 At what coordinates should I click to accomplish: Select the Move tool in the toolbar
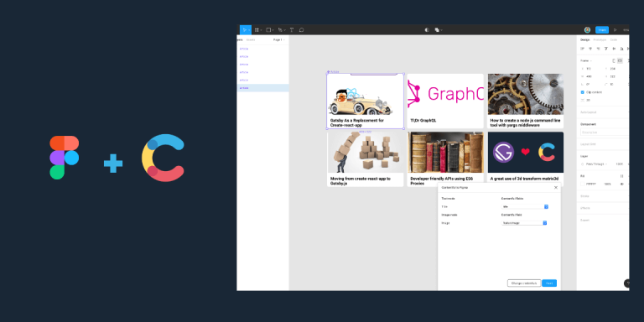(x=244, y=30)
